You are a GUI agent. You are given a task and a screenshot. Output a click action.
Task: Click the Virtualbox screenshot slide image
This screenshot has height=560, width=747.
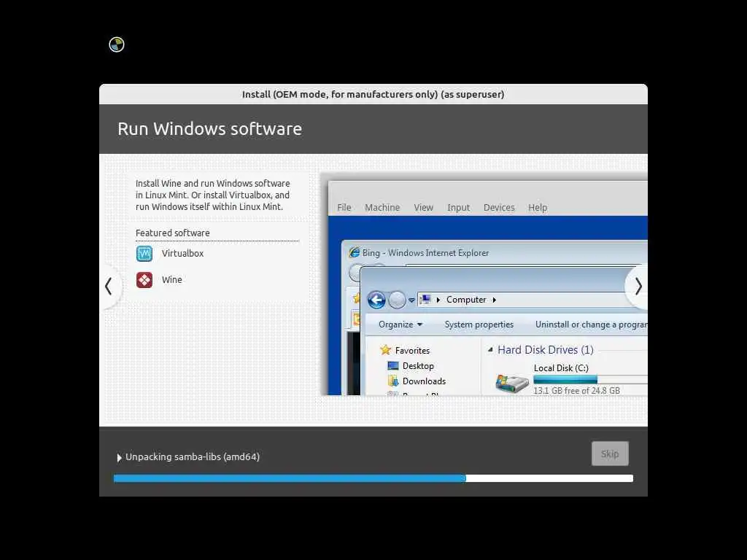pyautogui.click(x=484, y=285)
